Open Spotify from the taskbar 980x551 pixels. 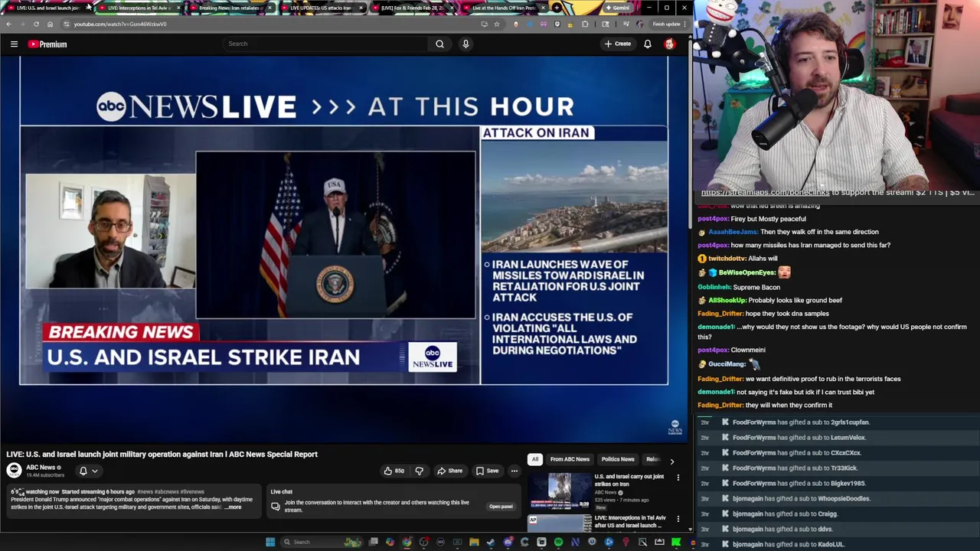tap(558, 542)
